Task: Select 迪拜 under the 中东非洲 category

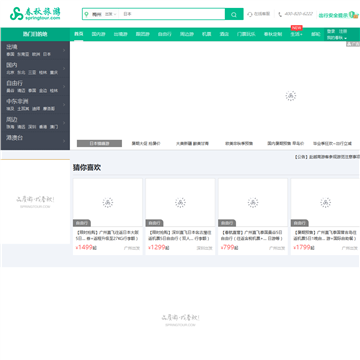Action: tap(36, 109)
